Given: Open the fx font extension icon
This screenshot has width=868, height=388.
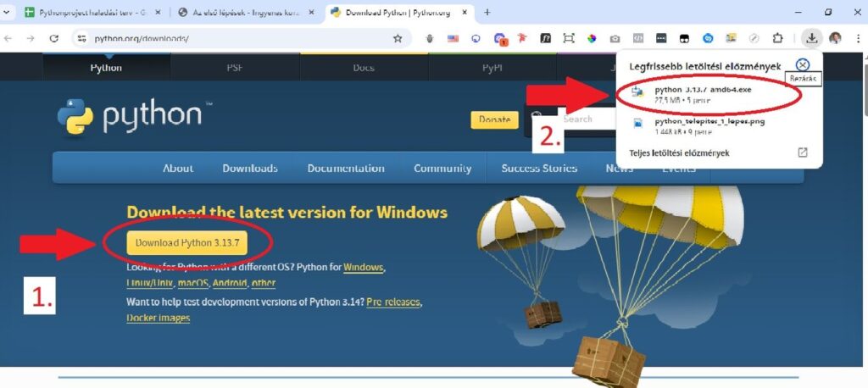Looking at the screenshot, I should (x=546, y=38).
